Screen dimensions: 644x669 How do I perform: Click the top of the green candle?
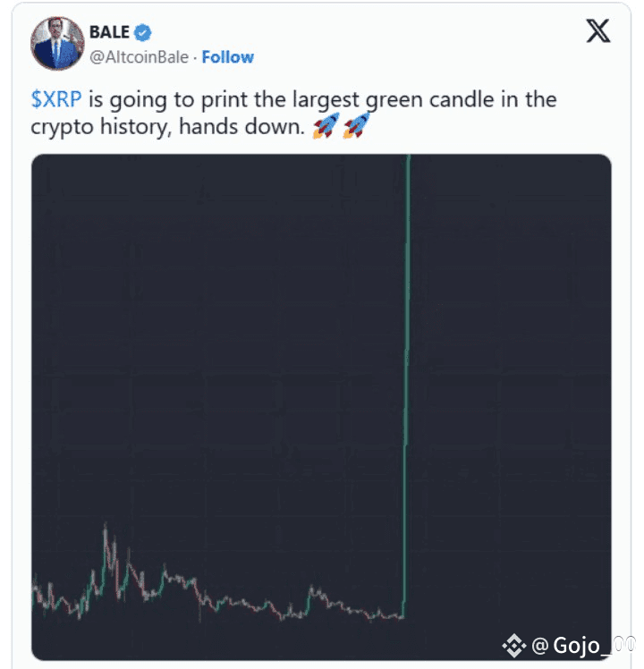tap(409, 158)
